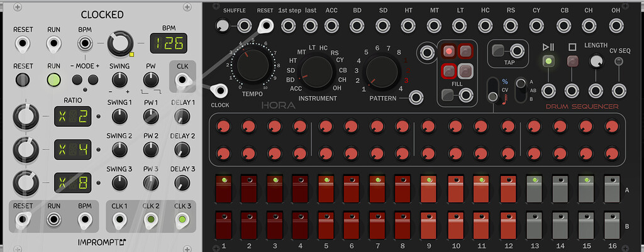Viewport: 644px width, 252px height.
Task: Click the PW 2 knob
Action: [151, 150]
